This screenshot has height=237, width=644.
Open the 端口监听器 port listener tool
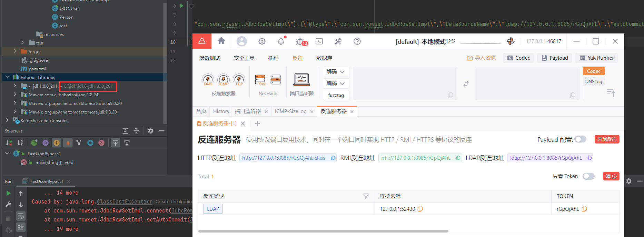coord(301,80)
